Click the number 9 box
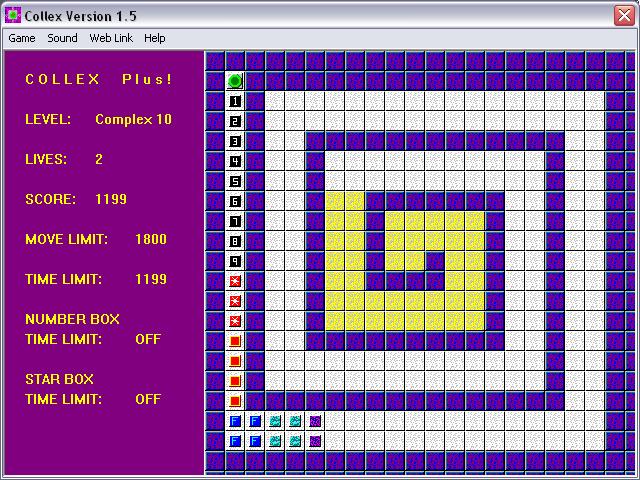The height and width of the screenshot is (480, 640). pos(235,261)
